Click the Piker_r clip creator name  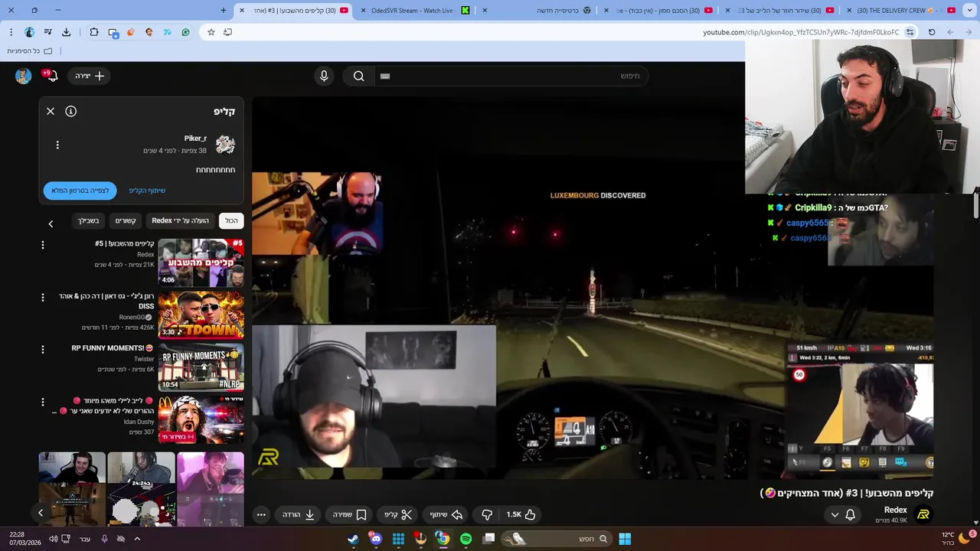pos(195,139)
